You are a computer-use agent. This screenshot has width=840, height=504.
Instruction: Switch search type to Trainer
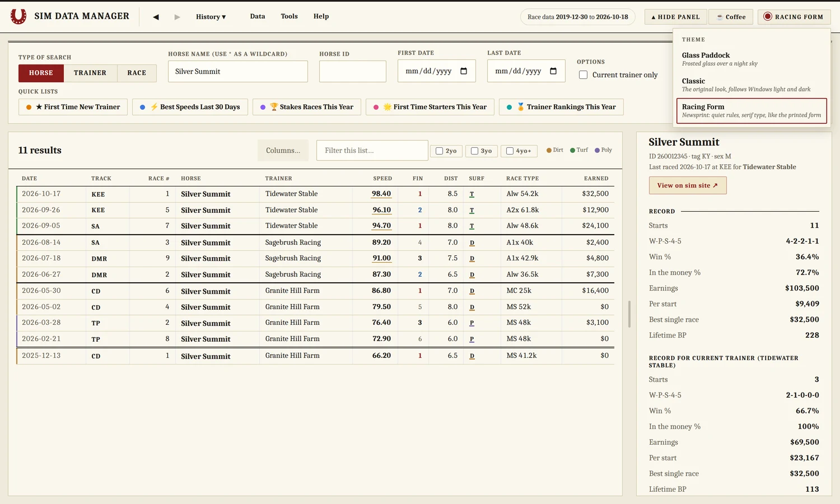coord(90,73)
